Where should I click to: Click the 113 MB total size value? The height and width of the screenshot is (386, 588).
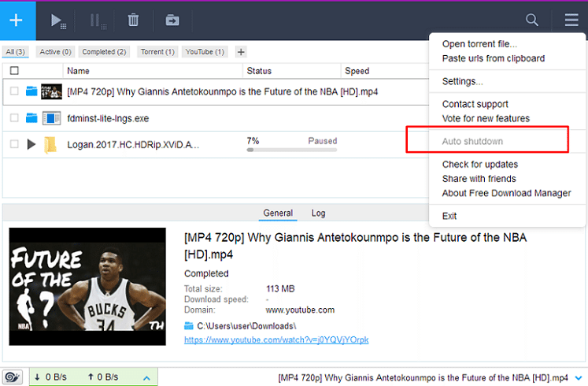pyautogui.click(x=280, y=289)
